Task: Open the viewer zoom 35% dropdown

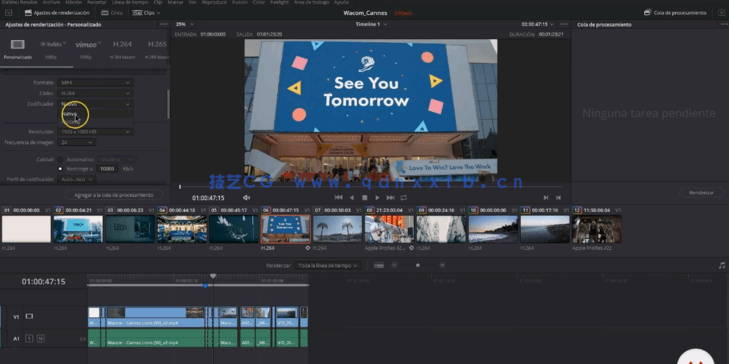Action: pyautogui.click(x=185, y=24)
